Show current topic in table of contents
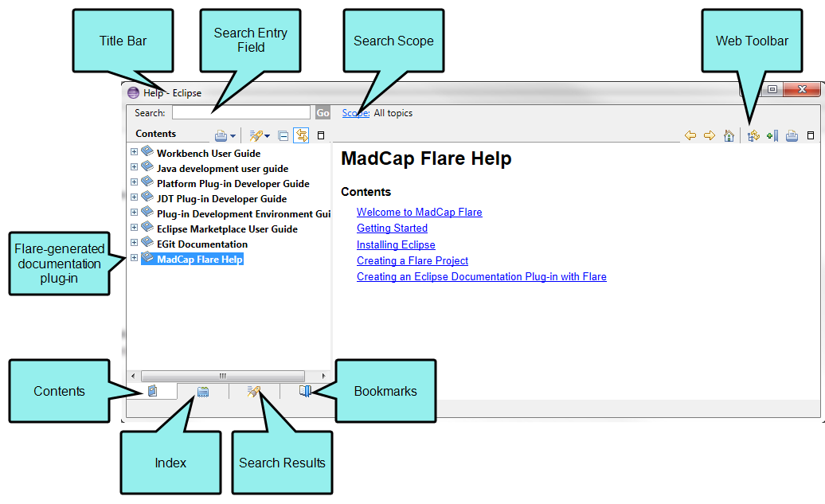This screenshot has width=825, height=504. (753, 135)
